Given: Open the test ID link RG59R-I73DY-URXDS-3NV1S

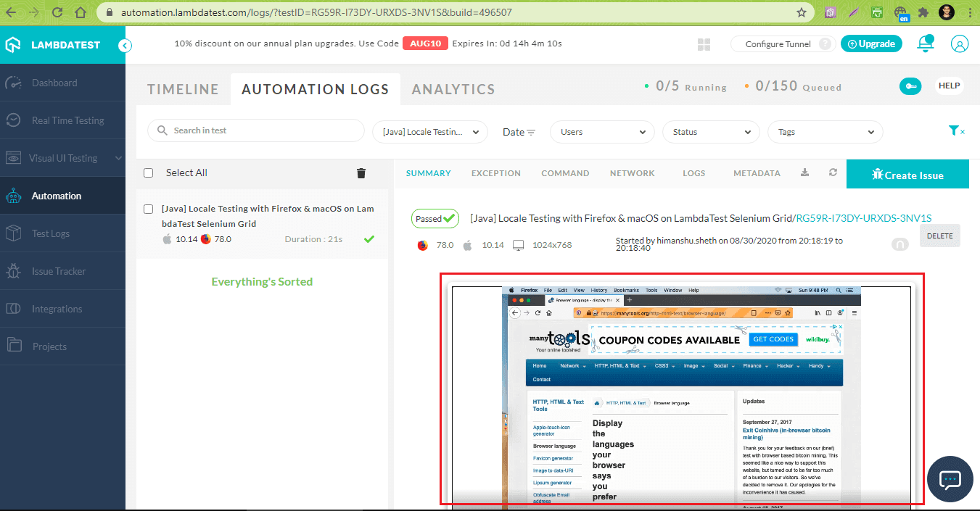Looking at the screenshot, I should pos(865,217).
